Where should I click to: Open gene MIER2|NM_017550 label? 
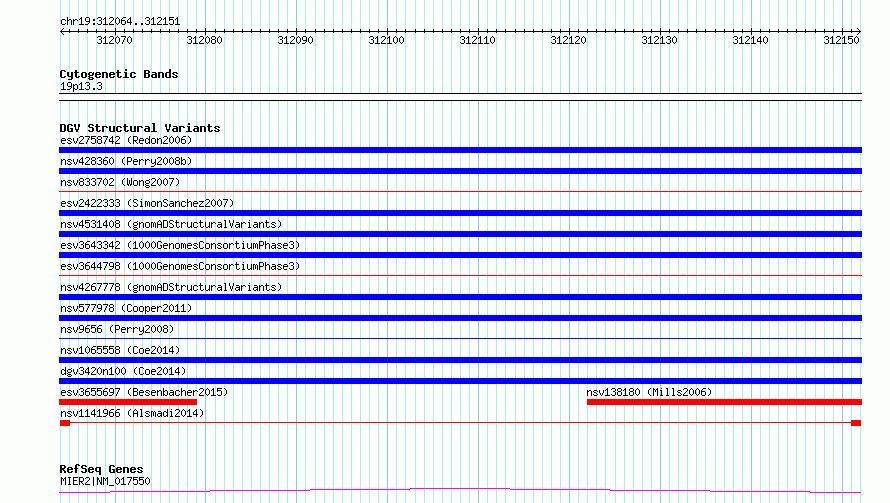(105, 481)
